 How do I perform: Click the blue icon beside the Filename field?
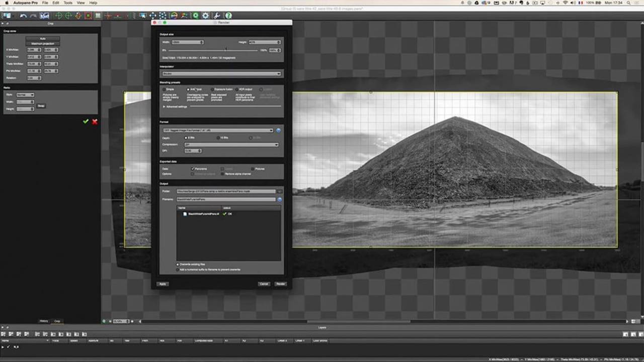click(279, 200)
